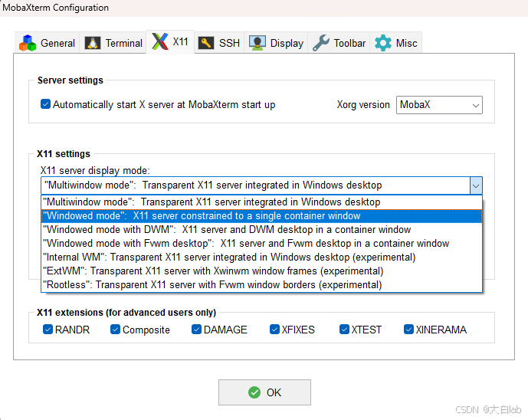The width and height of the screenshot is (528, 420).
Task: Click the colored cubes General icon
Action: 28,43
